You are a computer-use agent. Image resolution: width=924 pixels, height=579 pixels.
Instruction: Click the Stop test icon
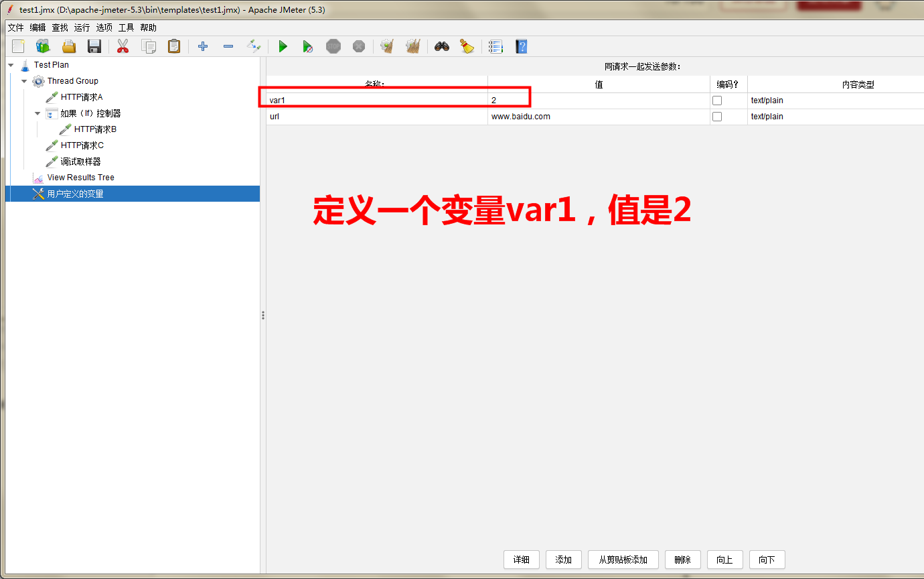(333, 46)
